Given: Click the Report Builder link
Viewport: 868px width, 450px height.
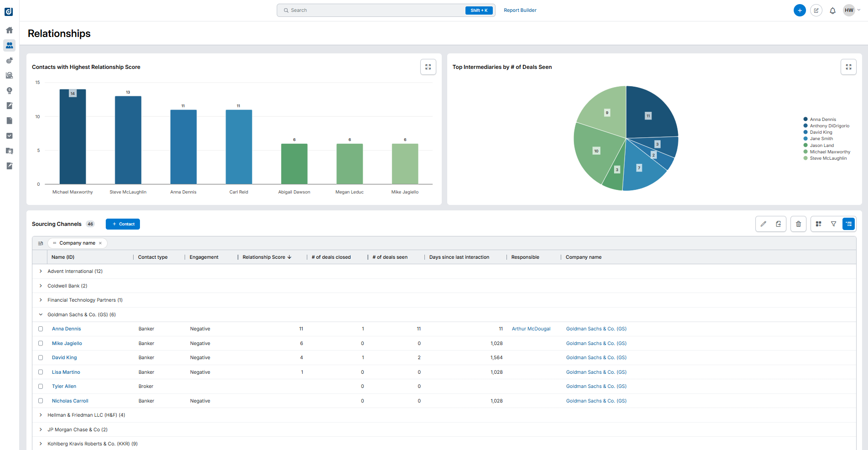Looking at the screenshot, I should (x=520, y=10).
